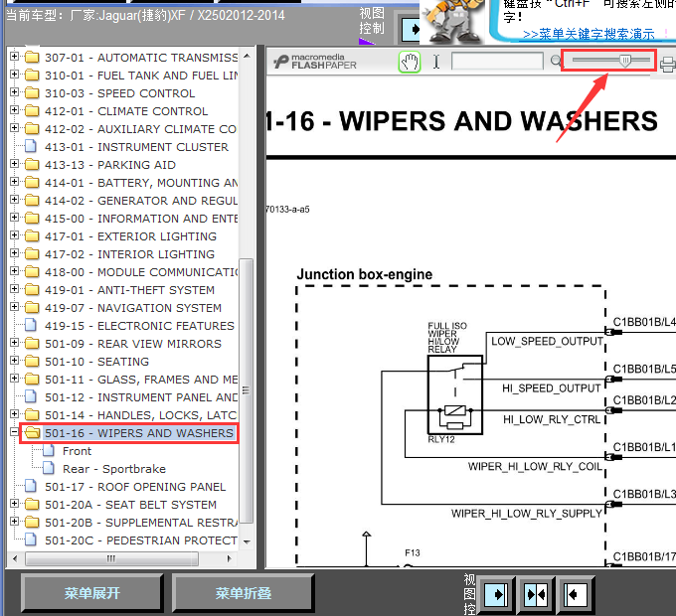676x616 pixels.
Task: Select 414-02 Generator and Regulator folder
Action: coord(141,201)
